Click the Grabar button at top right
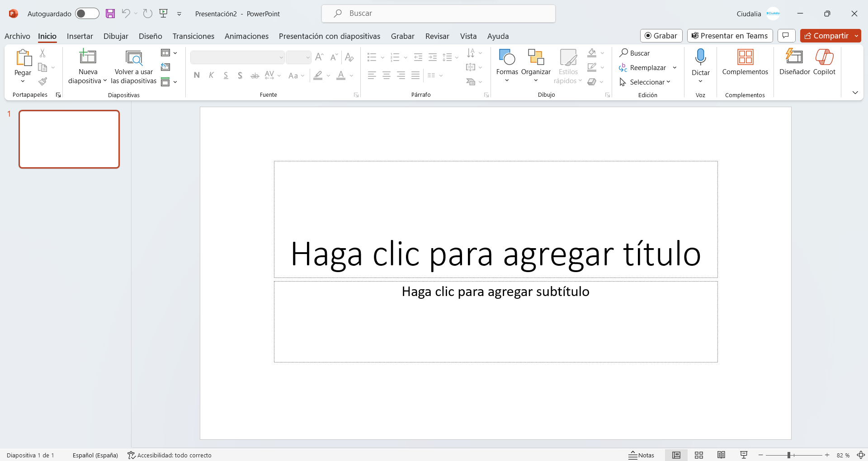This screenshot has height=461, width=868. (x=661, y=36)
